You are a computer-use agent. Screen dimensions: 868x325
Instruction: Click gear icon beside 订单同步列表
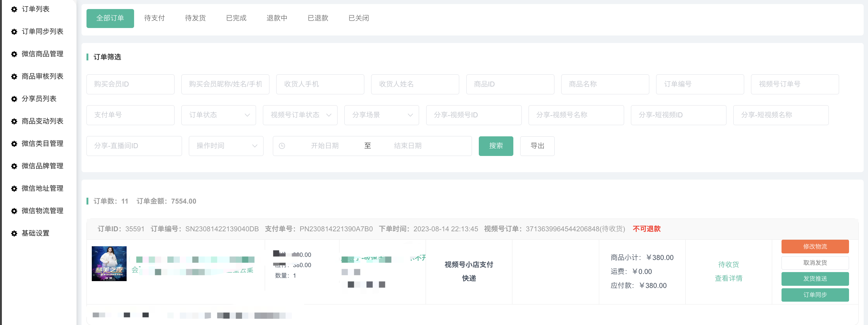[14, 32]
